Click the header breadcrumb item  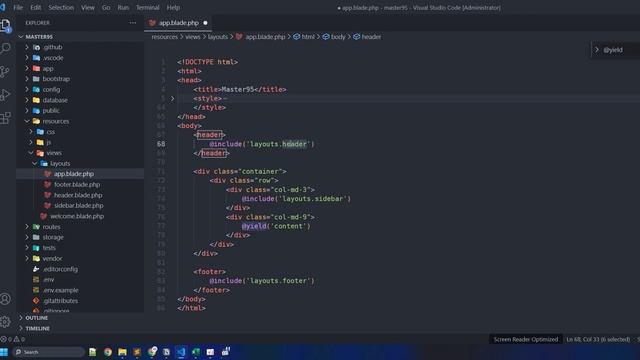click(x=367, y=37)
